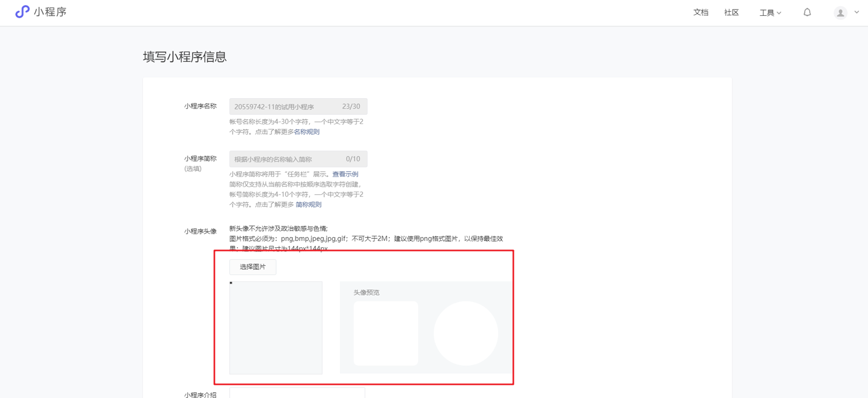The height and width of the screenshot is (398, 868).
Task: Go to the 社区 page
Action: click(731, 13)
